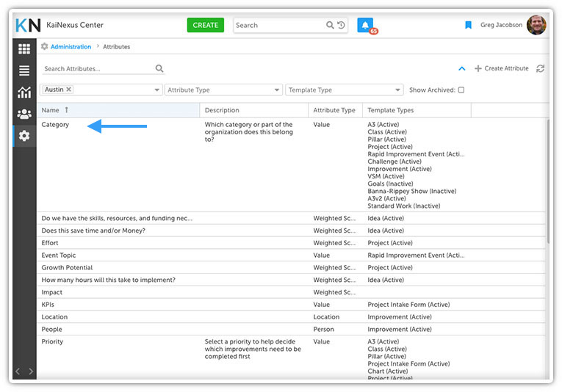Click 'VSM (Active)' template entry
This screenshot has height=392, width=562.
click(386, 176)
